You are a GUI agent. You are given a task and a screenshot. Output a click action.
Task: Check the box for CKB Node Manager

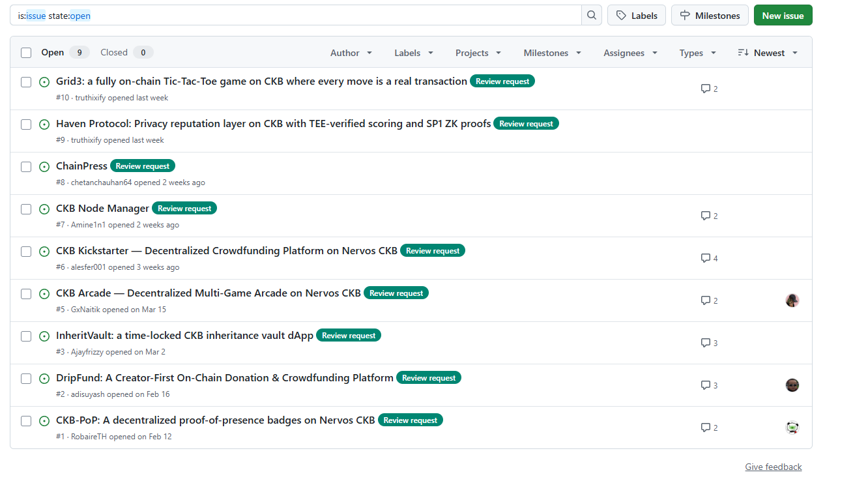pos(26,209)
